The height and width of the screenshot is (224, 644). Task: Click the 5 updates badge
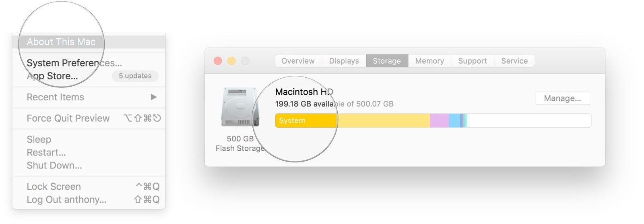pos(135,76)
